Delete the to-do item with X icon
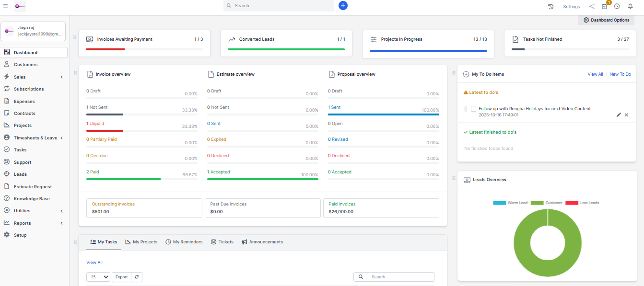The image size is (644, 286). (626, 115)
